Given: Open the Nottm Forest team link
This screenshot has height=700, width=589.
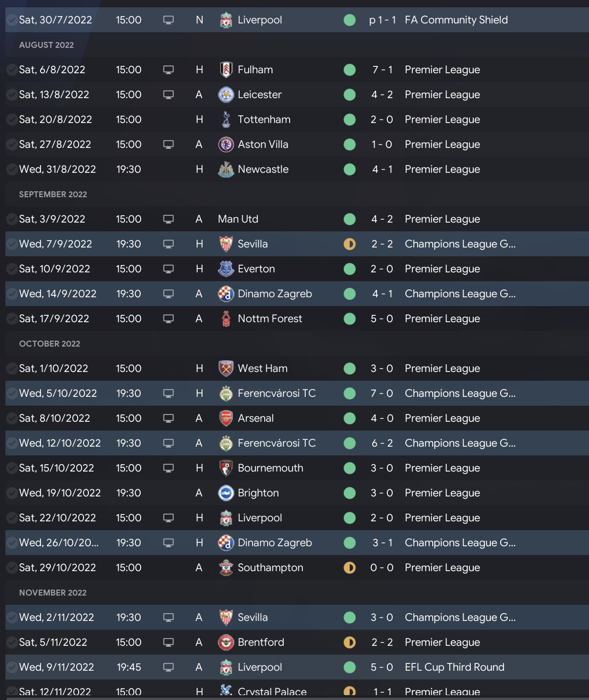Looking at the screenshot, I should tap(270, 319).
